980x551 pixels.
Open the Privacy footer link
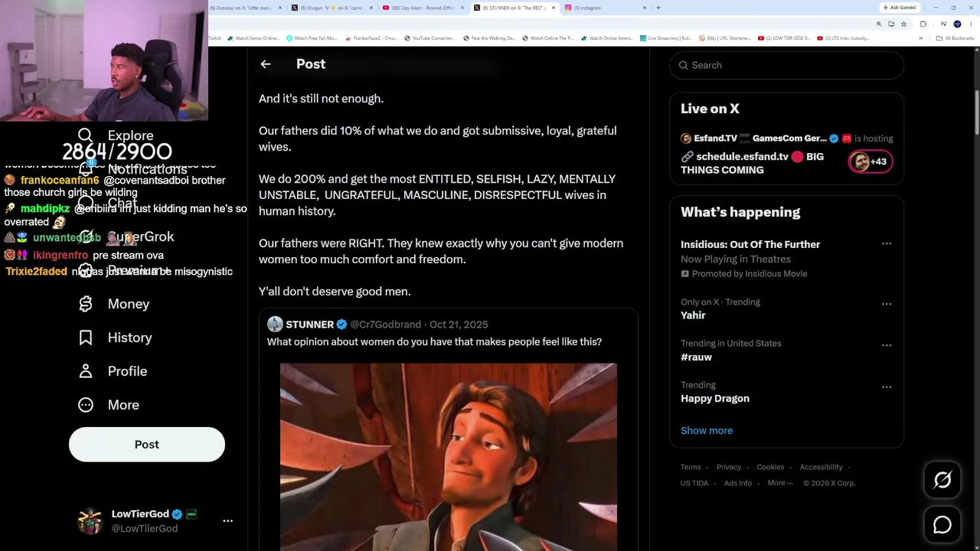pos(729,467)
